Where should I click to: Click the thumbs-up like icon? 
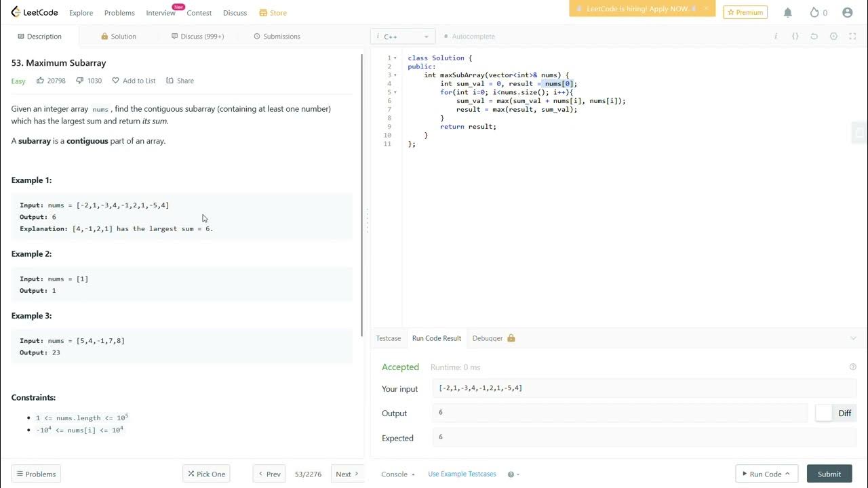[41, 81]
